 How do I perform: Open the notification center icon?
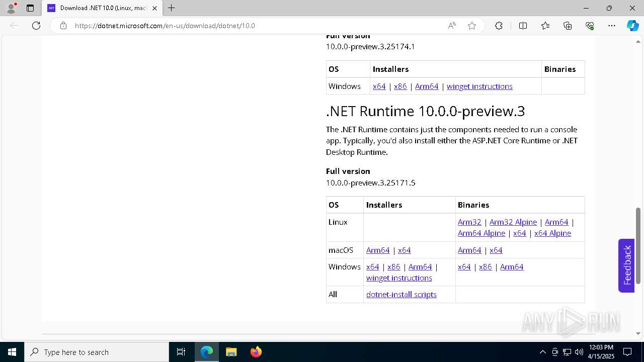(x=627, y=352)
